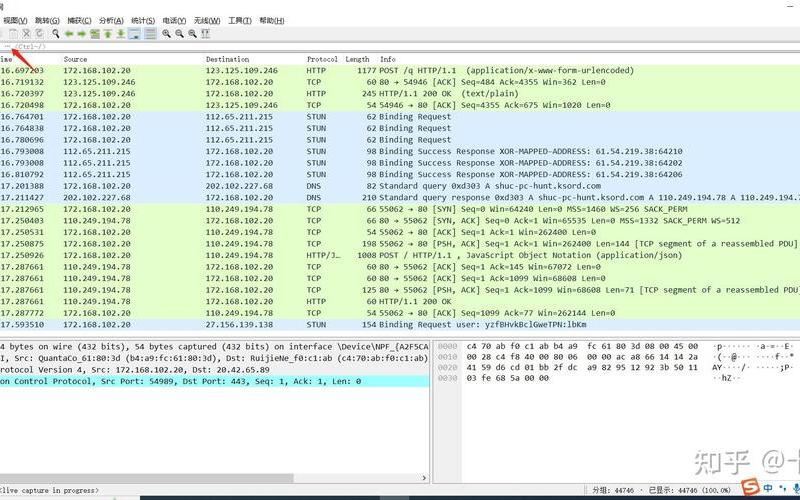Select the Protocol Version 4 details row

[214, 369]
